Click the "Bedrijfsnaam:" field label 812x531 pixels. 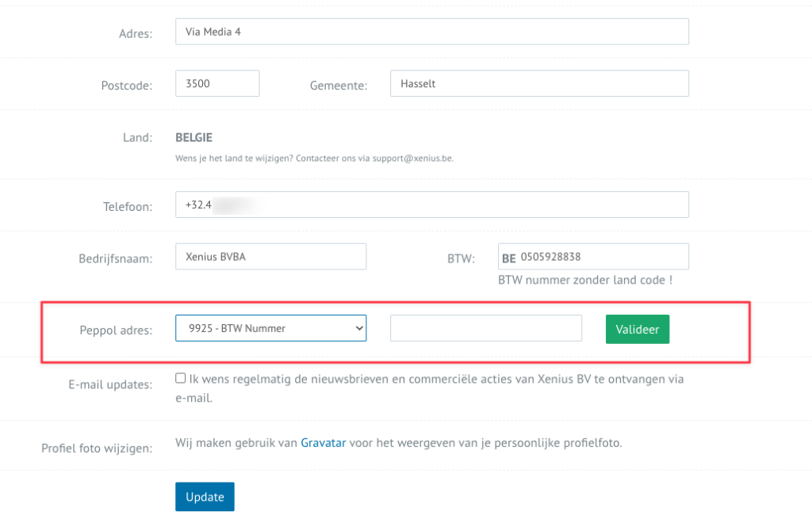coord(115,258)
